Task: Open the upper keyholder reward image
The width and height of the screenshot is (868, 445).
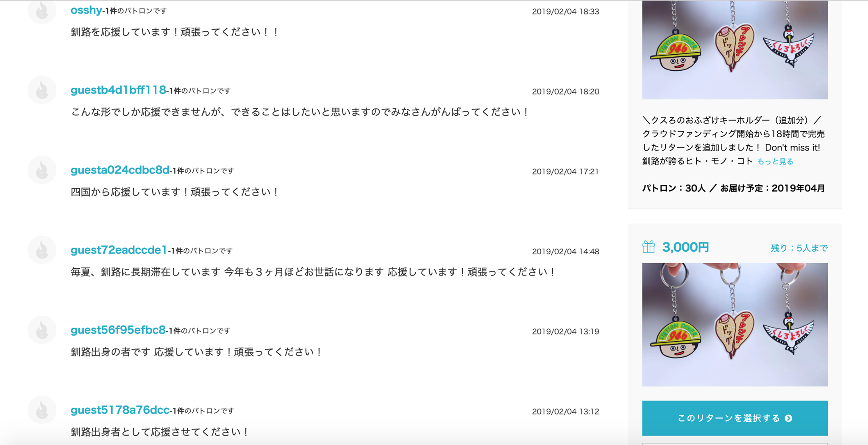Action: (x=735, y=50)
